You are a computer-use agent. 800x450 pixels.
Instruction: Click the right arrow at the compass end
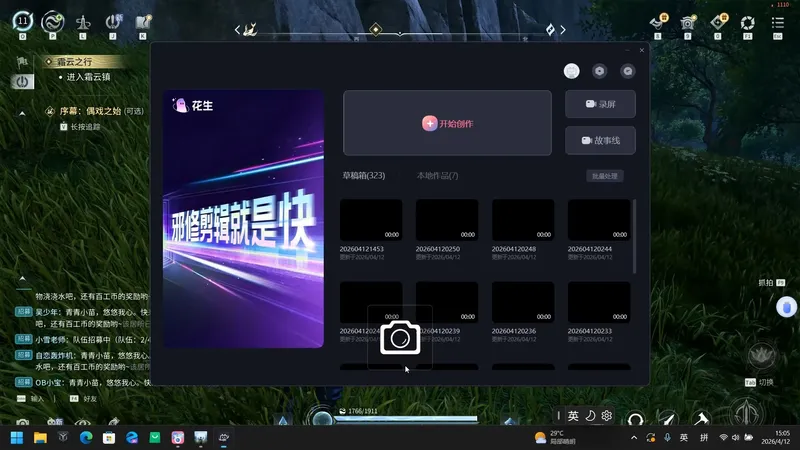(563, 30)
